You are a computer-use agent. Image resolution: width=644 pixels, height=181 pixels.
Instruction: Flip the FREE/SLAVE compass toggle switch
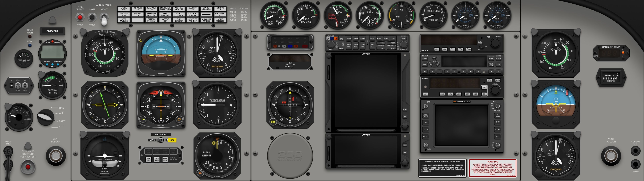(x=18, y=85)
